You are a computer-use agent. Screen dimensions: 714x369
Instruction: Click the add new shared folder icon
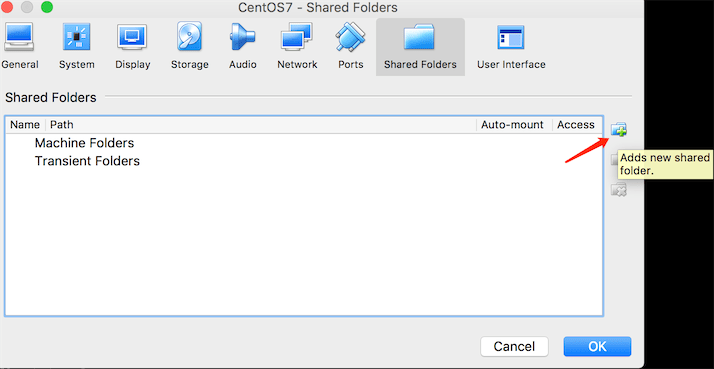tap(619, 129)
